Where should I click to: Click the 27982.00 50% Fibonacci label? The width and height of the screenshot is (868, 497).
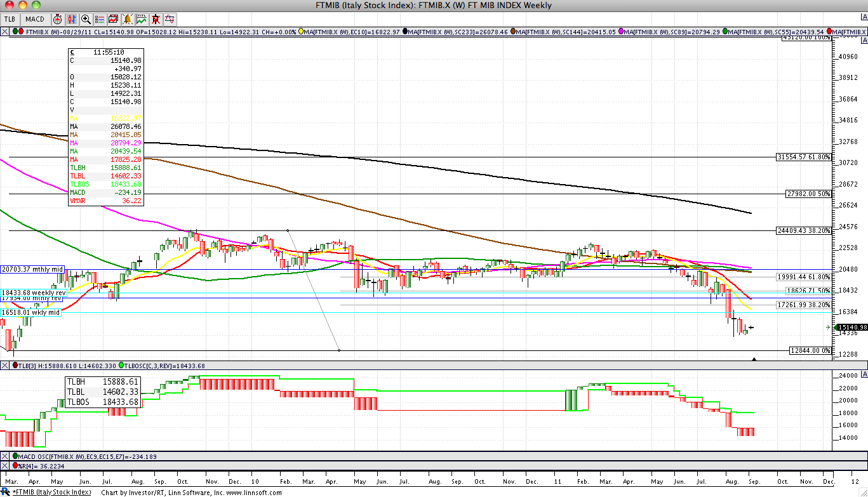[x=808, y=194]
